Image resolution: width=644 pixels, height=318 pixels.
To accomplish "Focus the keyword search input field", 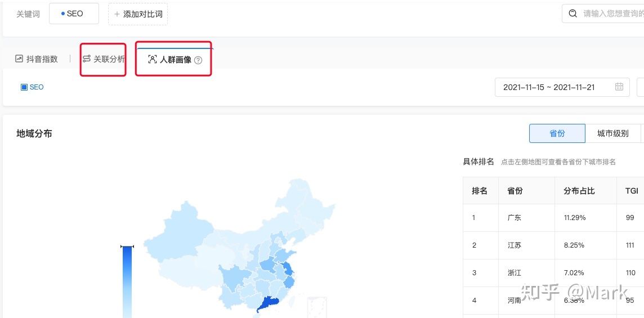I will [x=603, y=14].
